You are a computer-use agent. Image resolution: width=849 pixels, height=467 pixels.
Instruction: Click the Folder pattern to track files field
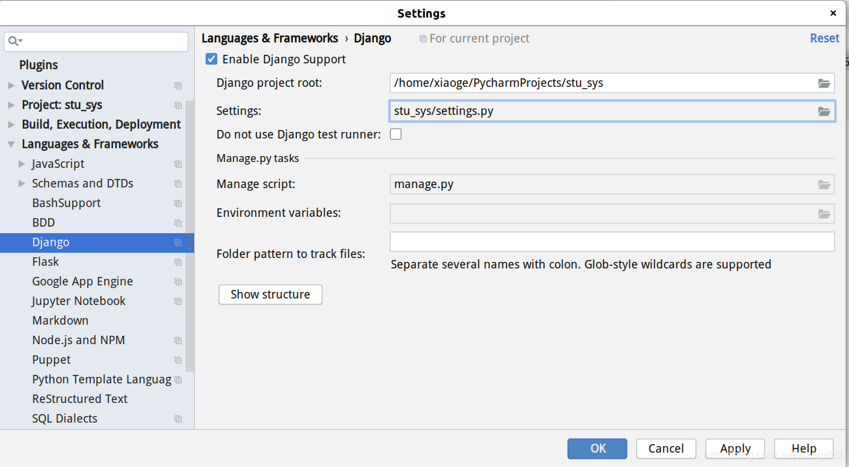[611, 242]
